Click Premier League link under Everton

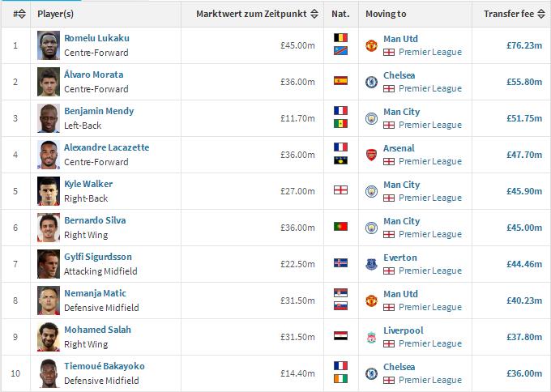(429, 271)
